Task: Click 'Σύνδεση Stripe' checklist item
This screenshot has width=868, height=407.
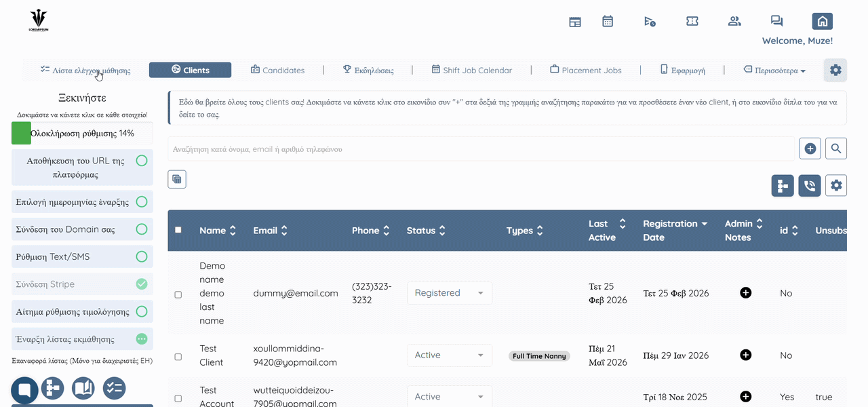Action: pyautogui.click(x=82, y=284)
